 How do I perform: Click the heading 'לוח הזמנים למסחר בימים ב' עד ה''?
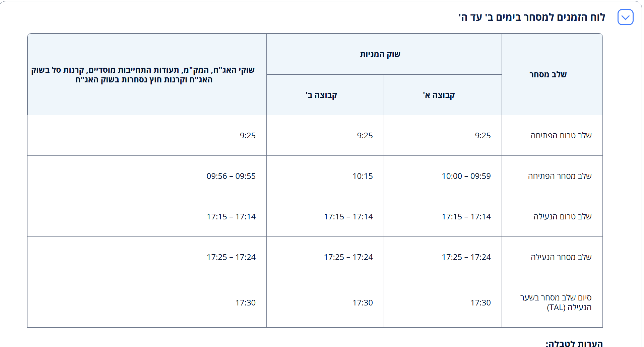pyautogui.click(x=532, y=17)
